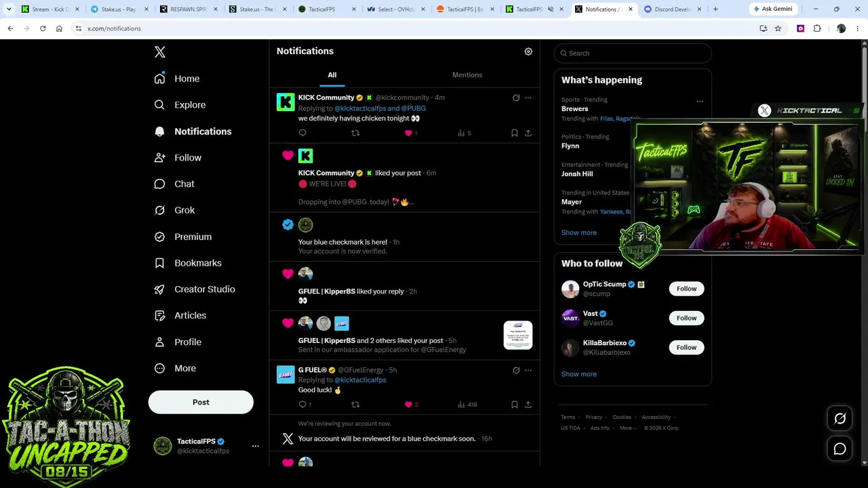Open the Chrome three-dot menu
The height and width of the screenshot is (488, 868).
(858, 28)
